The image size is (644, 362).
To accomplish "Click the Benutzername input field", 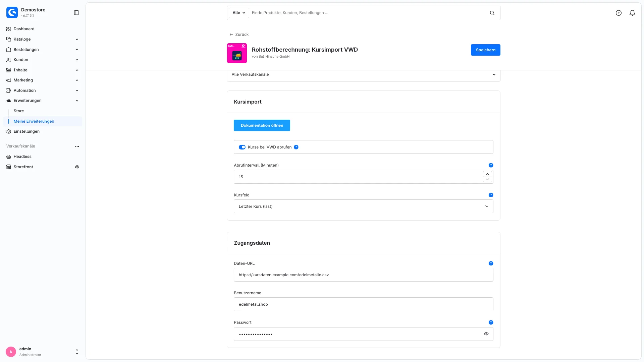I will tap(364, 304).
